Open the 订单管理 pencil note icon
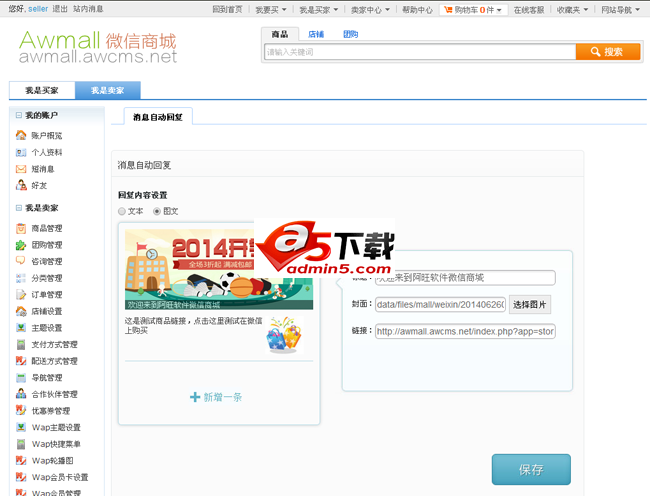The height and width of the screenshot is (496, 650). tap(21, 295)
